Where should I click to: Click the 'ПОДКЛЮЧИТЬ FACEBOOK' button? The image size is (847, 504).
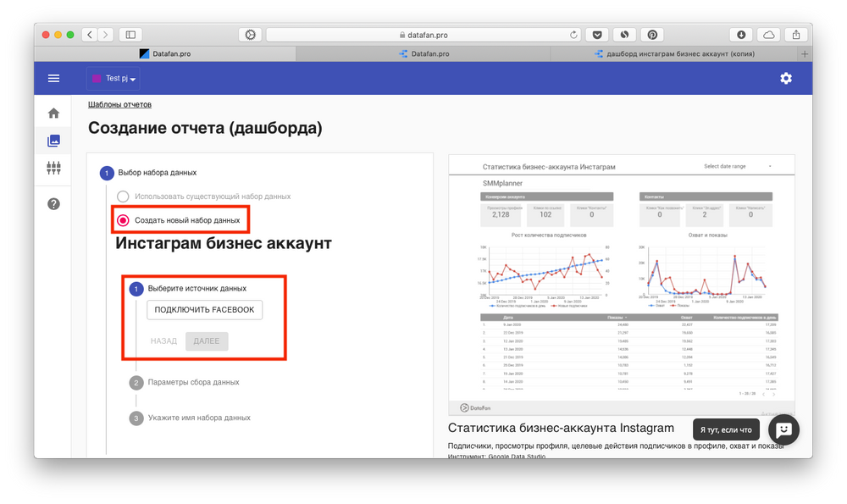click(205, 309)
